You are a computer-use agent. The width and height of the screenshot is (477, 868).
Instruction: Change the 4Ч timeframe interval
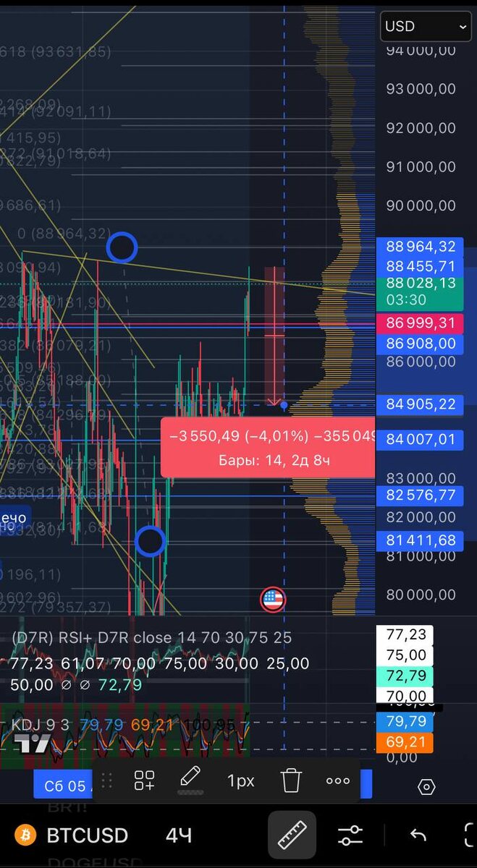(179, 835)
